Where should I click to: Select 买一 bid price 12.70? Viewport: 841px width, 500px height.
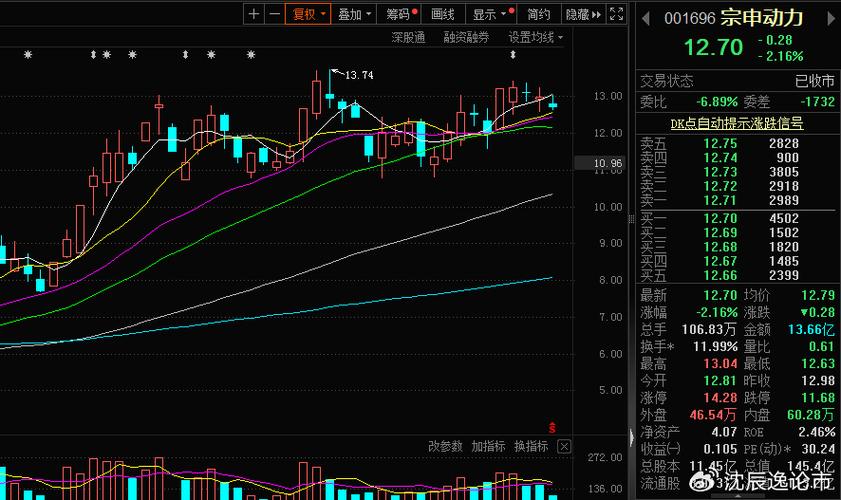tap(720, 219)
